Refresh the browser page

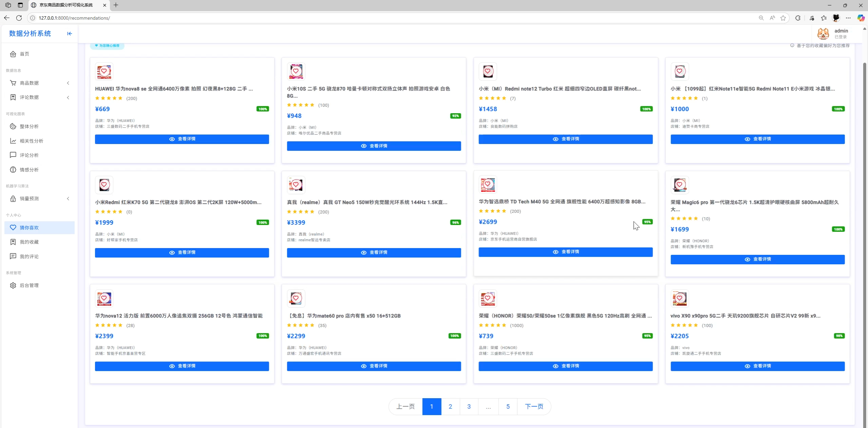point(19,18)
